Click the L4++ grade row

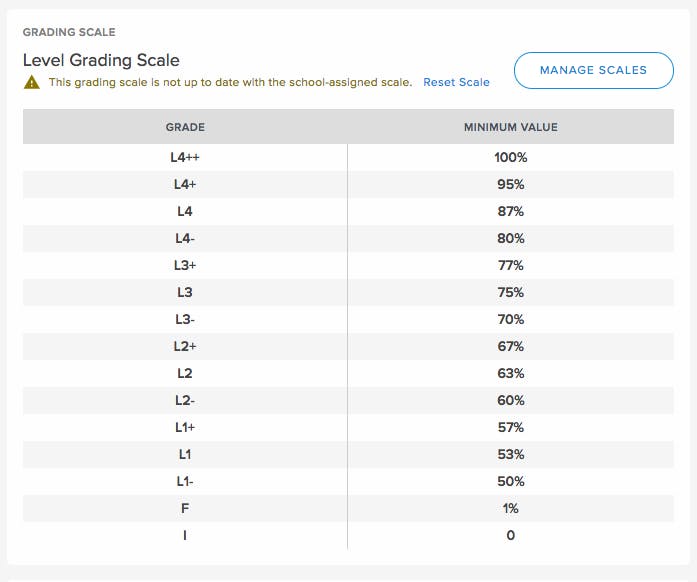[348, 157]
